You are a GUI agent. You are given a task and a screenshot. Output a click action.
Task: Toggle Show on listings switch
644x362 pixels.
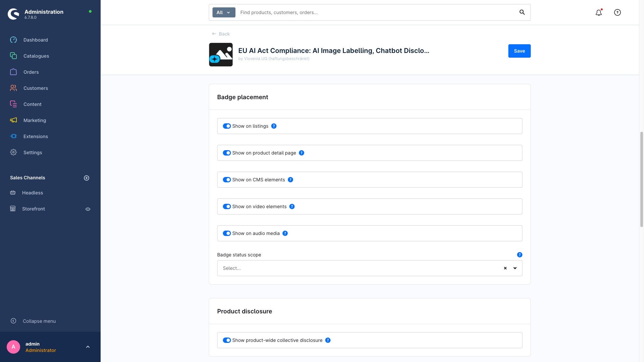(227, 126)
